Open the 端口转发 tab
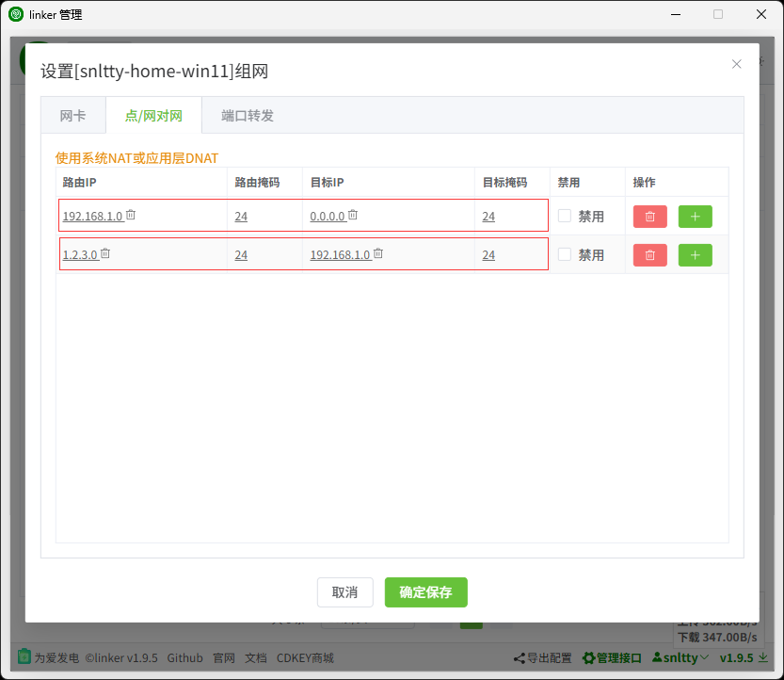This screenshot has height=680, width=784. coord(248,116)
